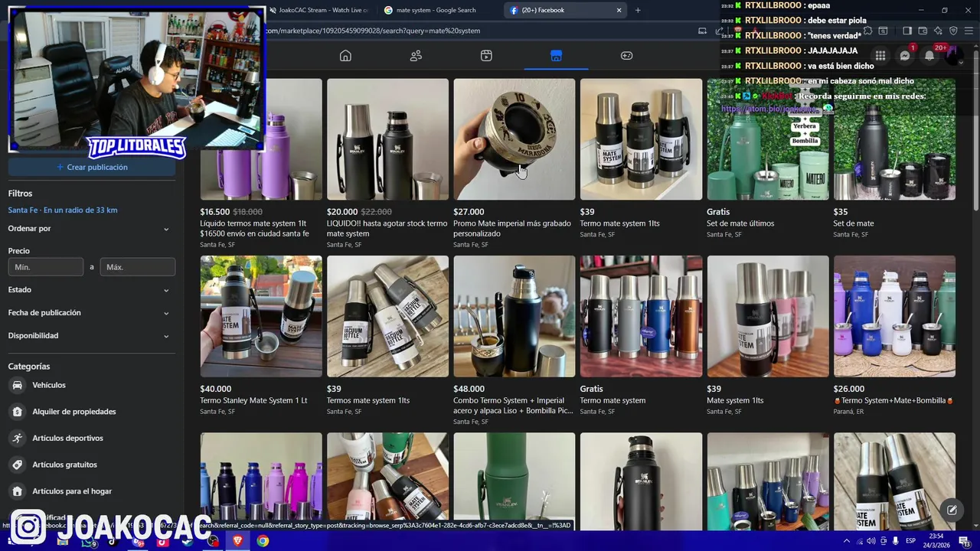Open Brave browser main menu icon
980x551 pixels.
coord(969,31)
